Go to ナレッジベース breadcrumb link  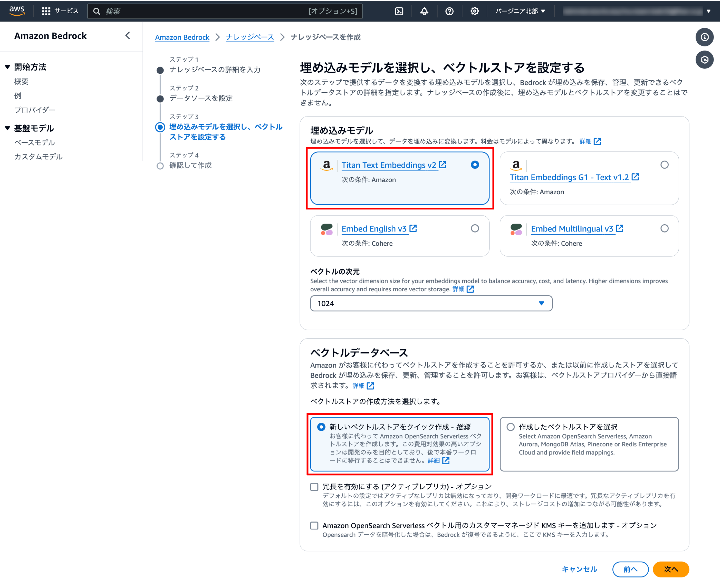tap(249, 37)
